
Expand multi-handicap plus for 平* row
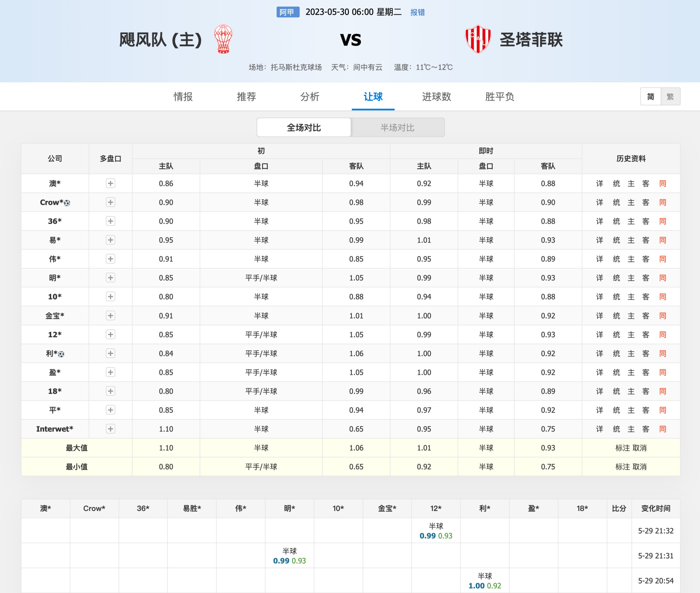110,410
